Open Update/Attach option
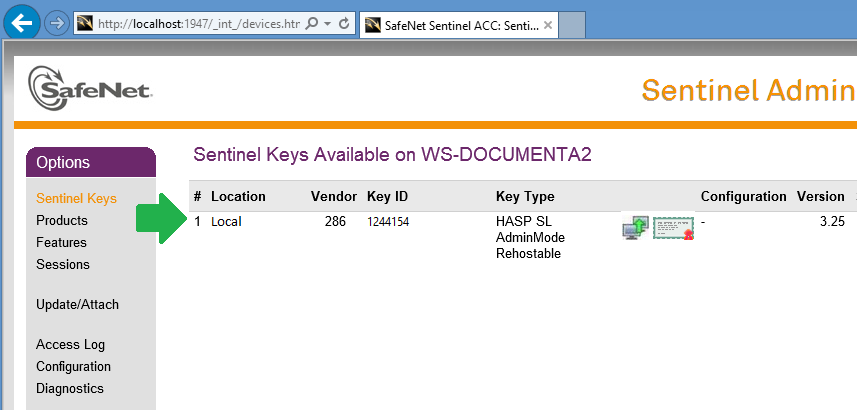 [77, 304]
